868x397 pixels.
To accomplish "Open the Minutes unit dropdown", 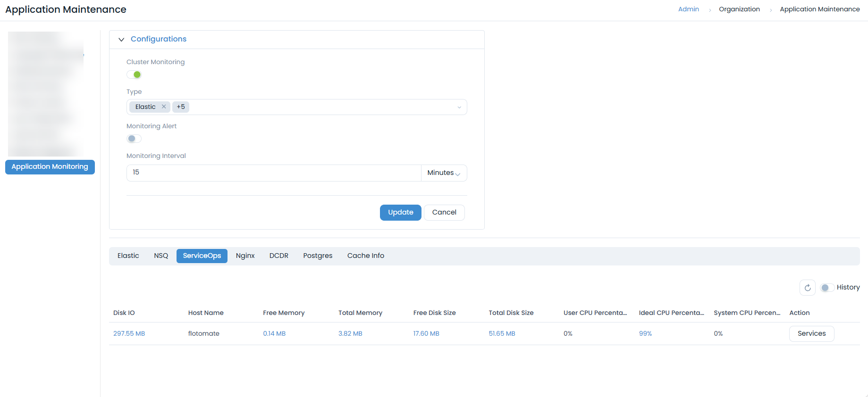I will [x=443, y=173].
